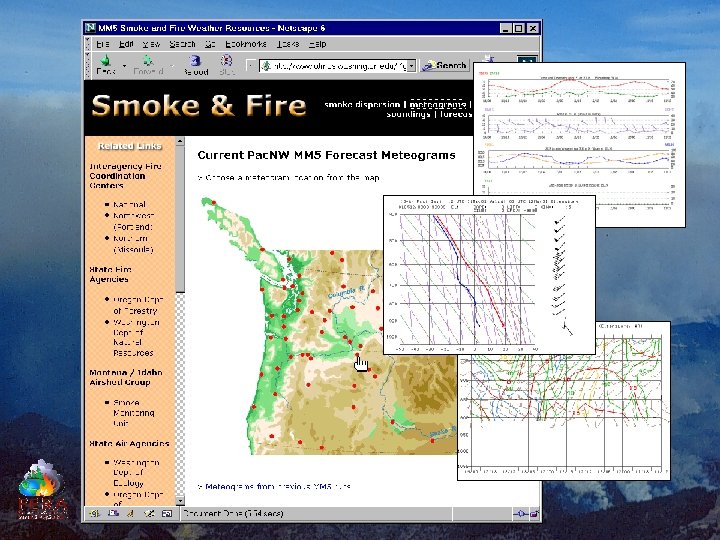This screenshot has width=720, height=540.
Task: Maximize the Netscape 6 window
Action: click(x=519, y=28)
